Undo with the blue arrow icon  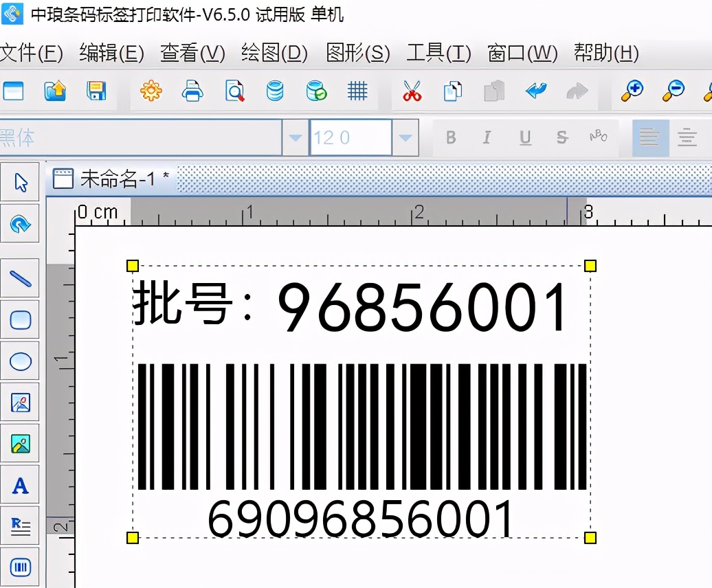coord(536,91)
